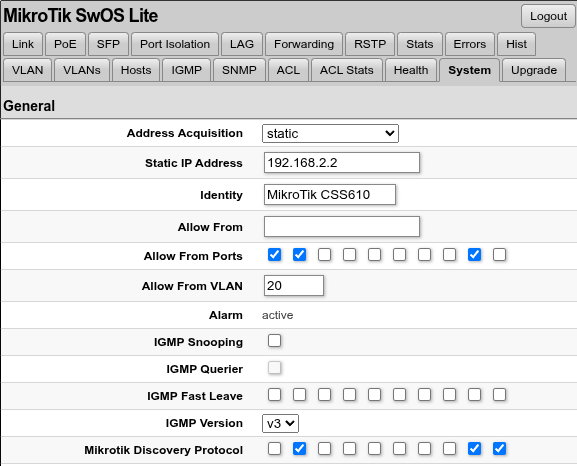Open the ACL tab

[288, 70]
